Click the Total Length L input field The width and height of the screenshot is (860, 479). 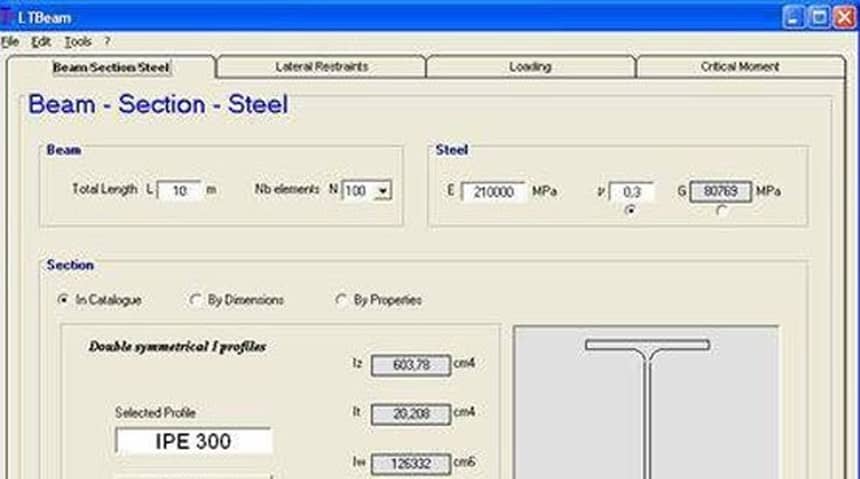click(179, 190)
